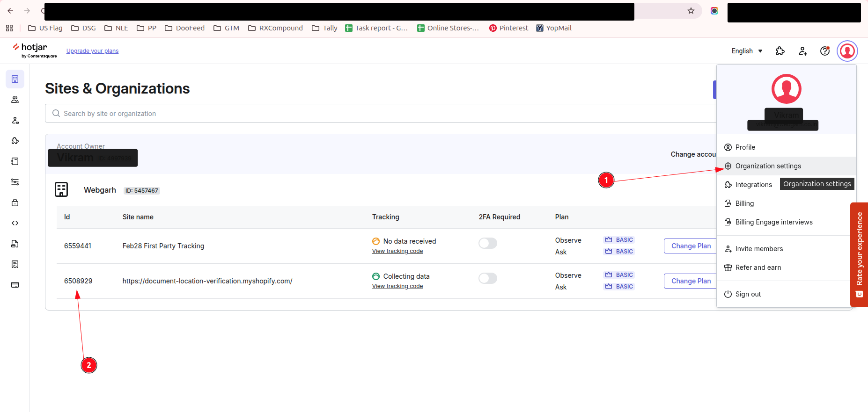Sign out from account menu

[787, 294]
